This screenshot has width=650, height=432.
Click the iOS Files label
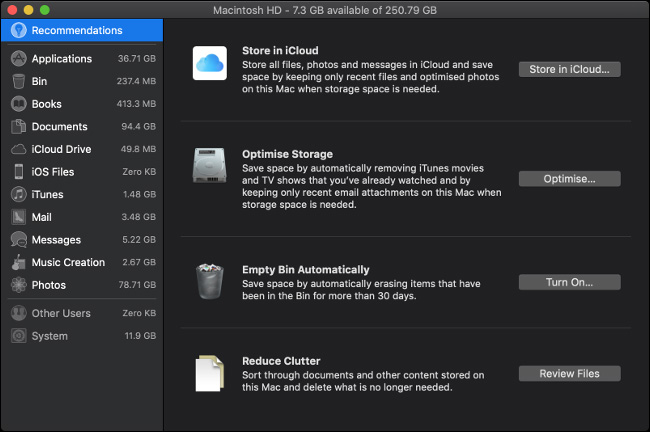(53, 172)
